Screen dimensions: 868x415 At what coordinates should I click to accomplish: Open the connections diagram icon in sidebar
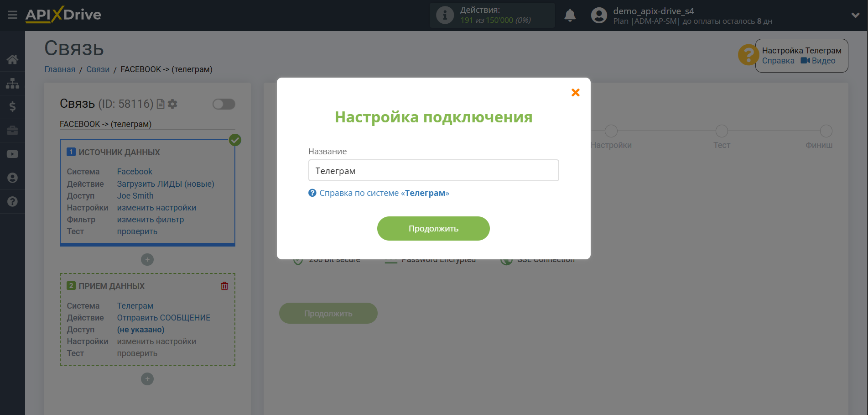click(12, 83)
